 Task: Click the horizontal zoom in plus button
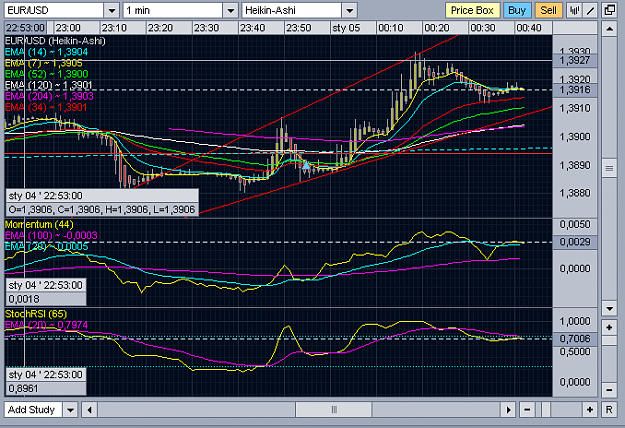pyautogui.click(x=590, y=410)
